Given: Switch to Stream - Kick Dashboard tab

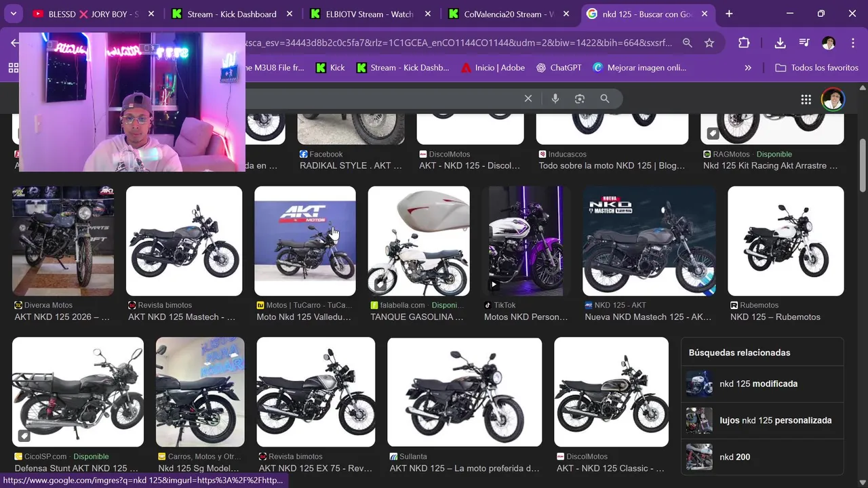Looking at the screenshot, I should 231,14.
